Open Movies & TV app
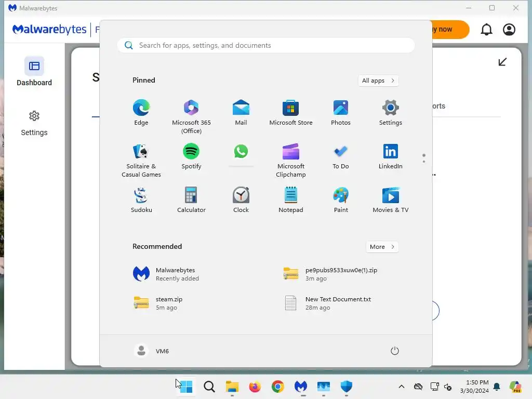This screenshot has height=399, width=532. point(391,200)
